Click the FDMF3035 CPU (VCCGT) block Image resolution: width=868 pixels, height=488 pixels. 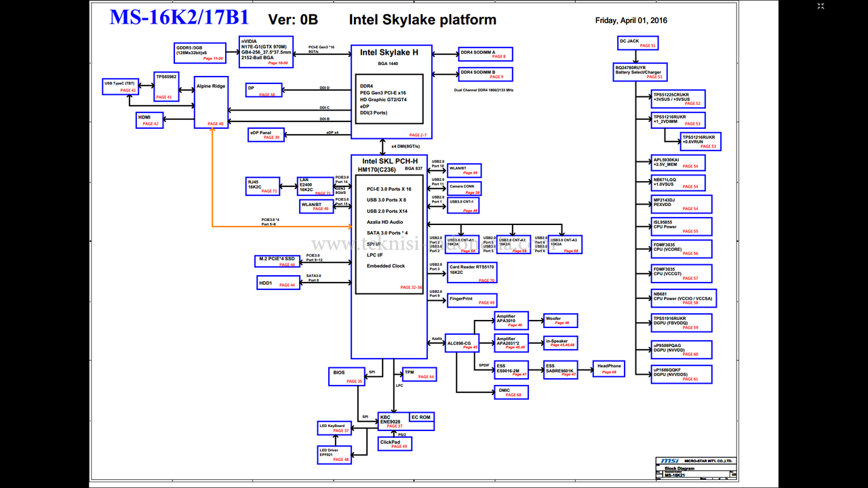(x=682, y=273)
